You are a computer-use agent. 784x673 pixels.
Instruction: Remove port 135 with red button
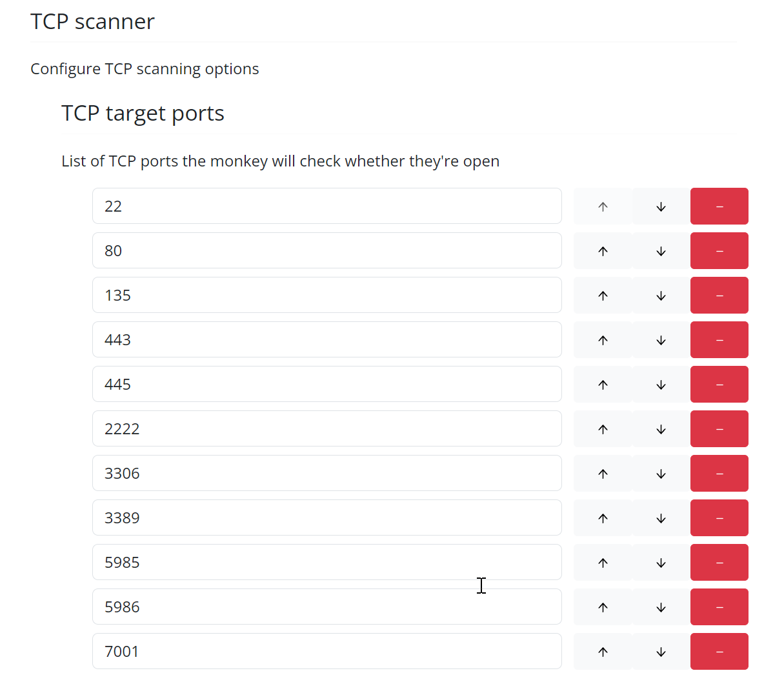719,296
